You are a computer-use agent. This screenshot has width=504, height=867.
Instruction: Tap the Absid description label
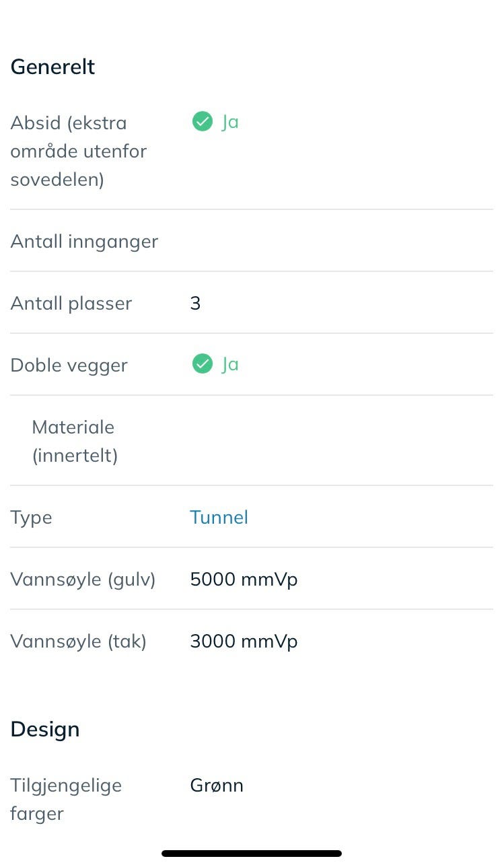tap(79, 151)
